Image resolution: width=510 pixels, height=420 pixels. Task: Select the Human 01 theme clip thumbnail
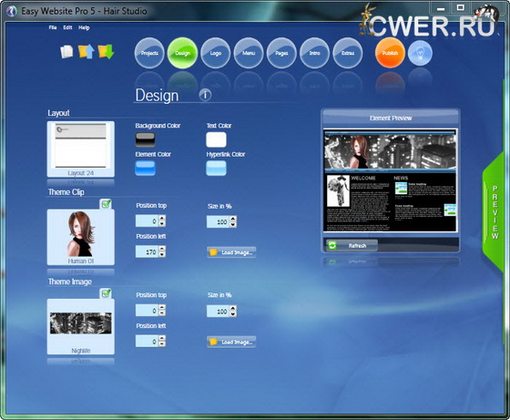coord(81,237)
